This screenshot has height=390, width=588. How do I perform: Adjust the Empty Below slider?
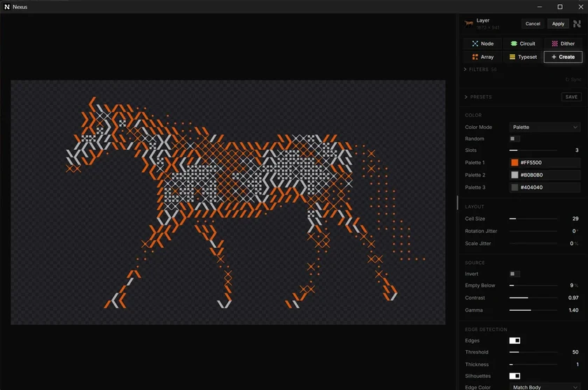[x=533, y=286]
